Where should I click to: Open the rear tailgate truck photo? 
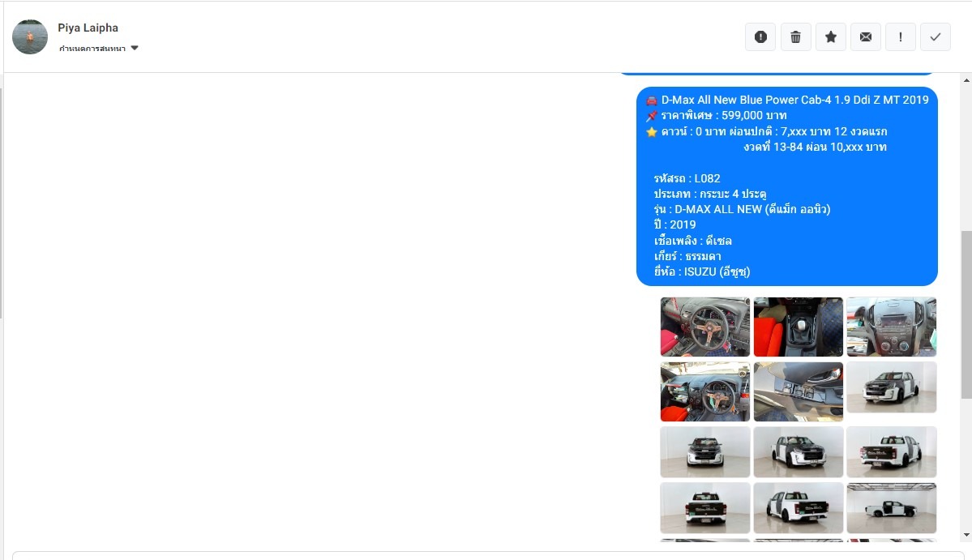click(704, 508)
